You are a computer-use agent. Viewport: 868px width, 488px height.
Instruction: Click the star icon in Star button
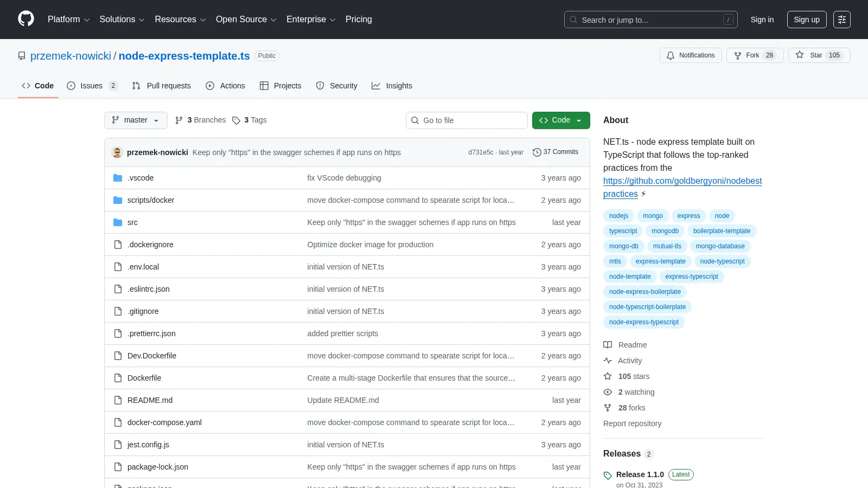(800, 55)
